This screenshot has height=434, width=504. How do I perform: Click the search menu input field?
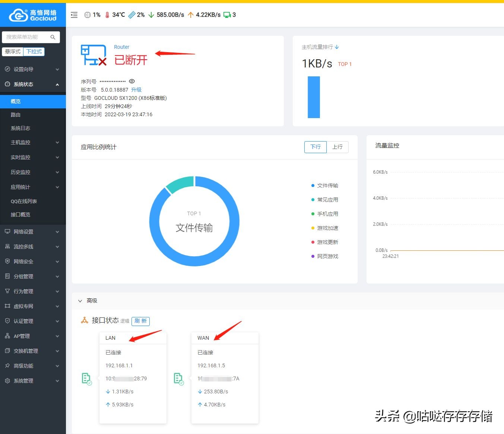tap(28, 37)
